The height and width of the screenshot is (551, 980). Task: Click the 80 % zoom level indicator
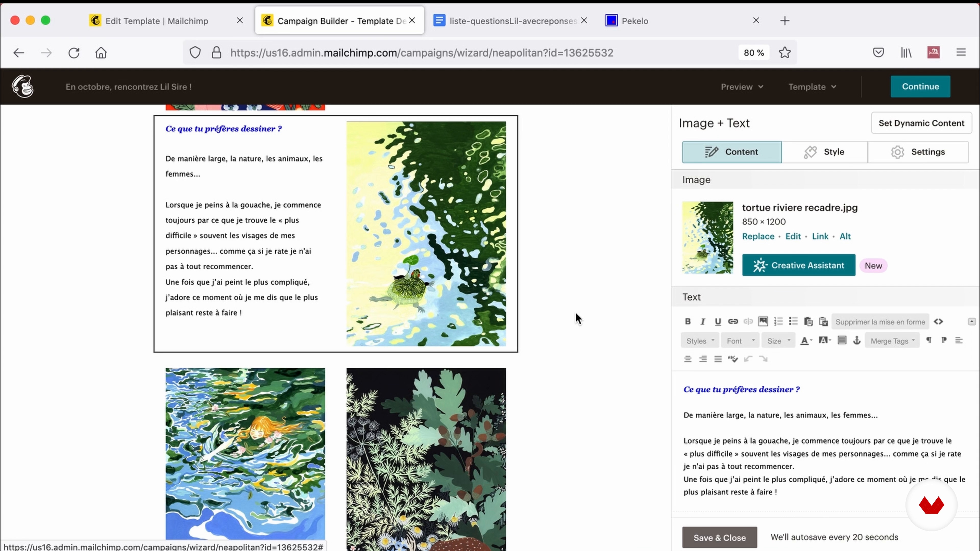coord(754,53)
